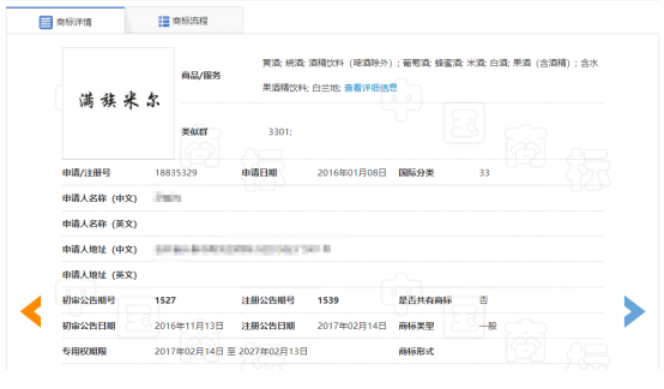Select application date 2016年01月08日
Image resolution: width=664 pixels, height=389 pixels.
[352, 173]
